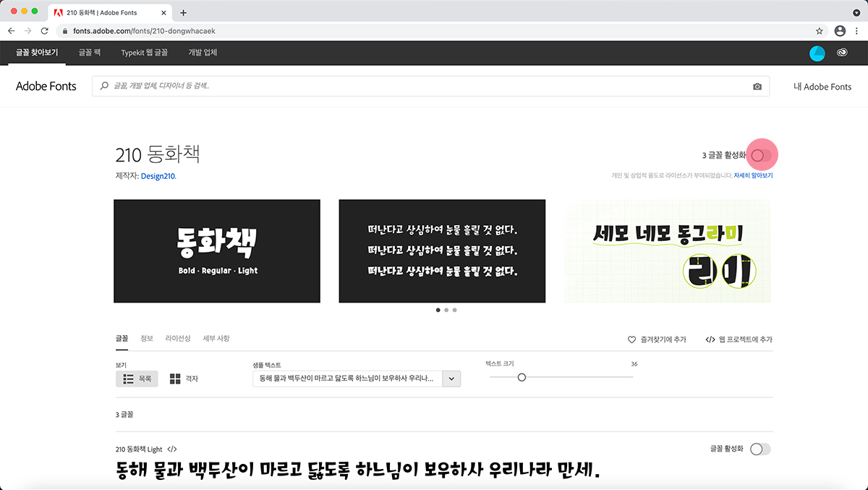The image size is (868, 490).
Task: Click the search magnifier icon
Action: (x=106, y=86)
